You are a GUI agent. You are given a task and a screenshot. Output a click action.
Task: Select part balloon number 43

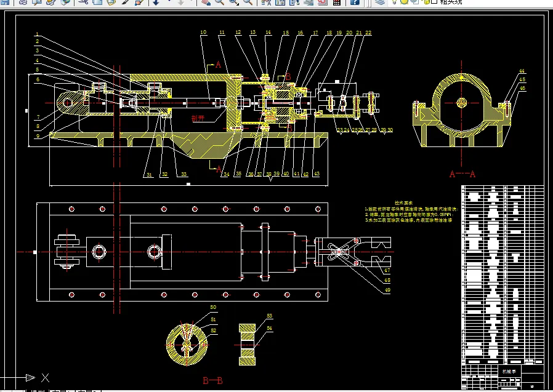(x=317, y=174)
